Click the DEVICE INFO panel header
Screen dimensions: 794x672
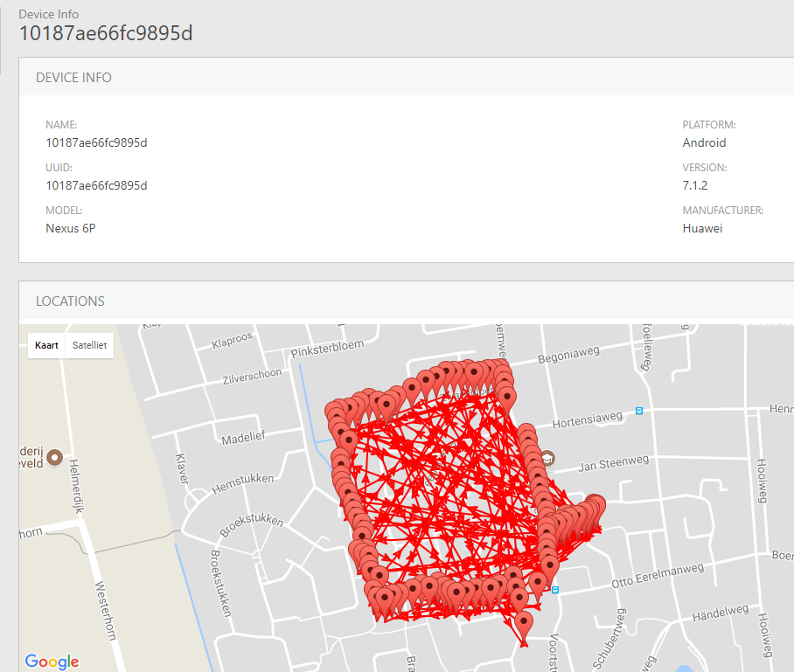[406, 77]
